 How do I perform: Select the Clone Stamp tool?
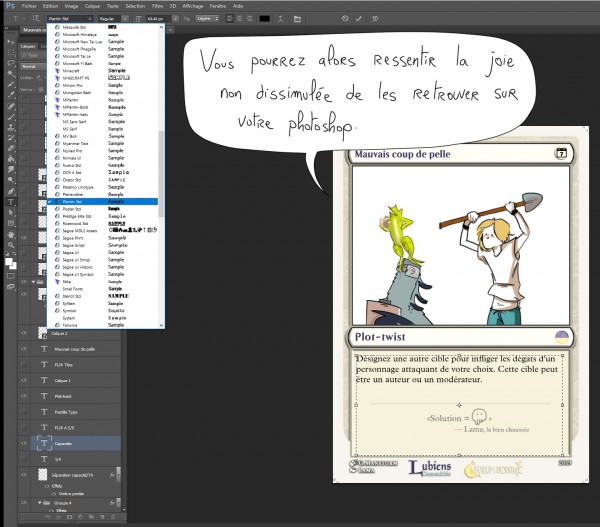[x=11, y=127]
